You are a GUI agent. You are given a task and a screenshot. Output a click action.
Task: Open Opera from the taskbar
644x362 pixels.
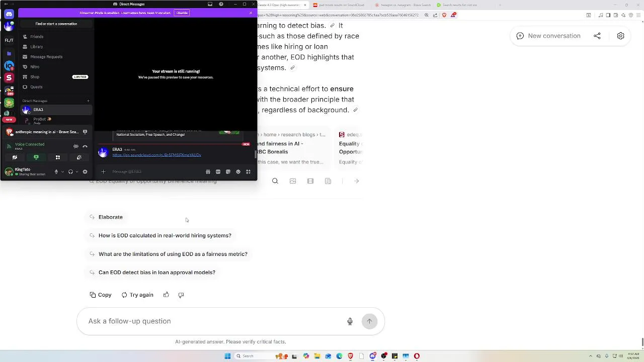(417, 356)
